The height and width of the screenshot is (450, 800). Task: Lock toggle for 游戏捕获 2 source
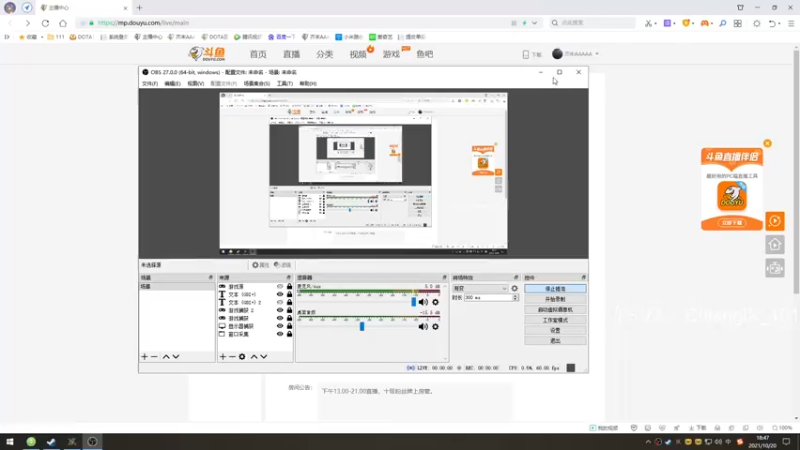(x=289, y=310)
